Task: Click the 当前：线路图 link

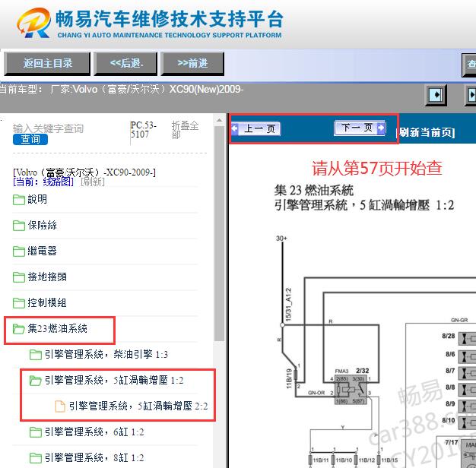Action: (43, 182)
